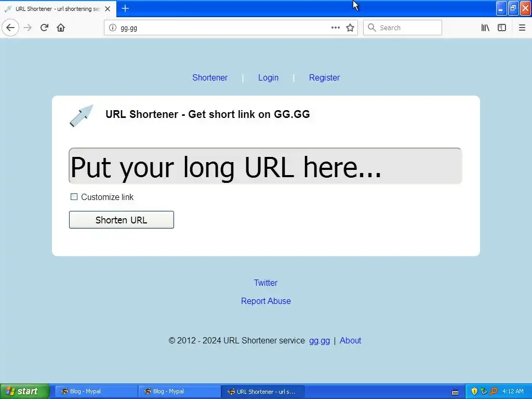
Task: Click the magnifier icon in Search box
Action: (372, 28)
